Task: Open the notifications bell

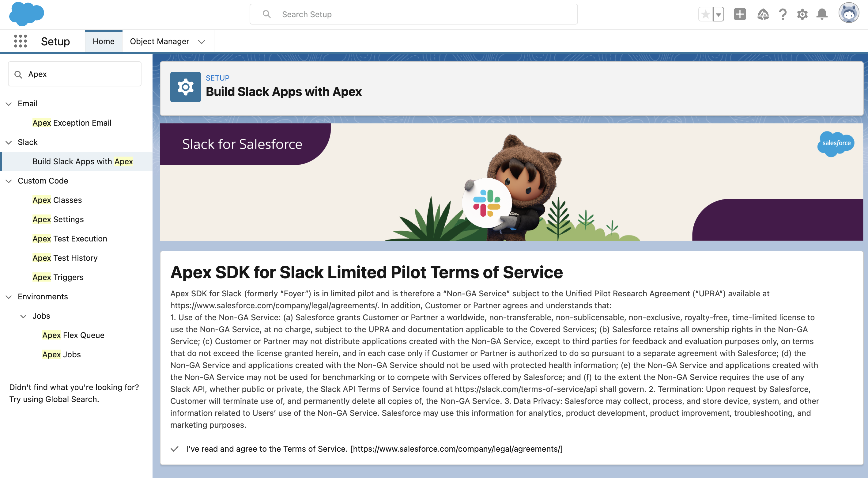Action: click(822, 14)
